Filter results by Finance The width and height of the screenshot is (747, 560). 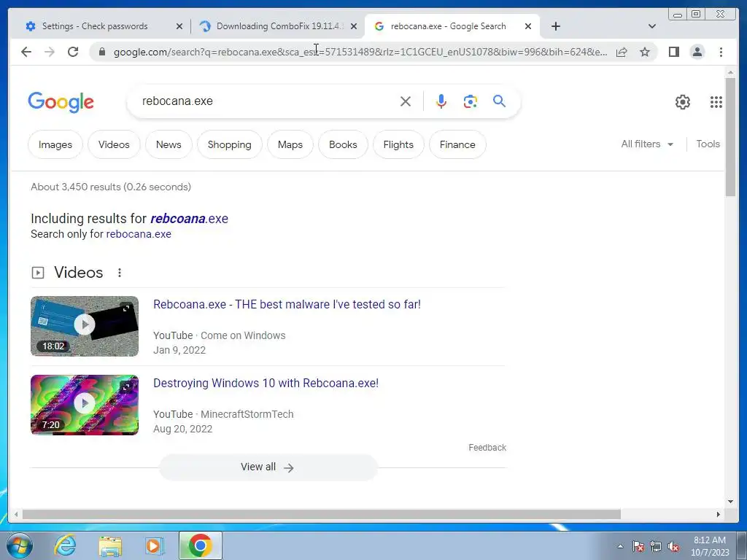(457, 144)
